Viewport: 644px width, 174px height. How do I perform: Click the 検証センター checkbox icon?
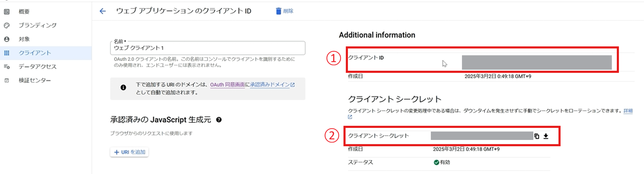[x=7, y=80]
